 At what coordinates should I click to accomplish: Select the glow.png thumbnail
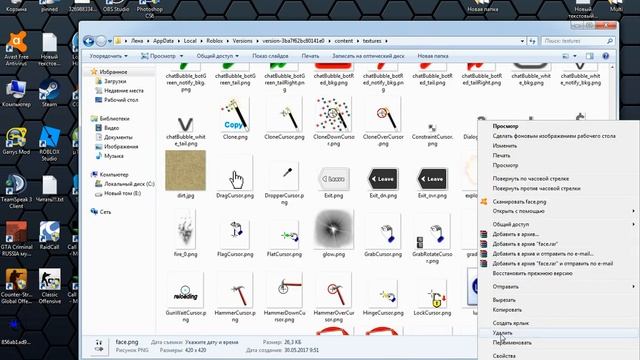click(333, 229)
